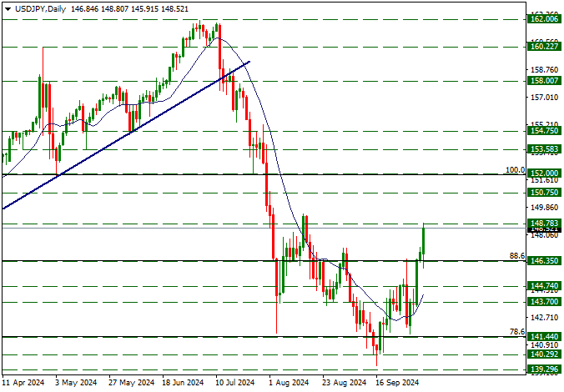Select the 154.750 price level label
Viewport: 564px width, 392px height.
tap(544, 131)
